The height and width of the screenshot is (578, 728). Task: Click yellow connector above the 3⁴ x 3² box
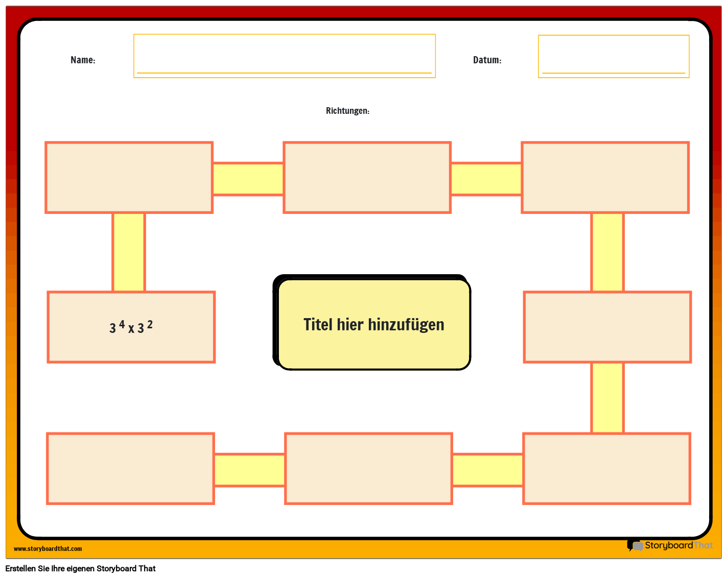(x=129, y=252)
